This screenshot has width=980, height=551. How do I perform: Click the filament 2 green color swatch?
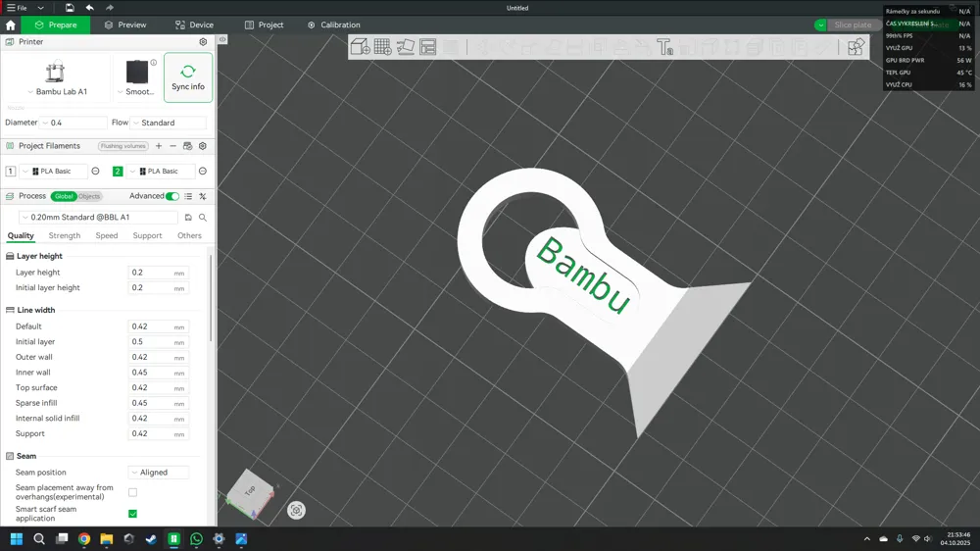pyautogui.click(x=118, y=171)
